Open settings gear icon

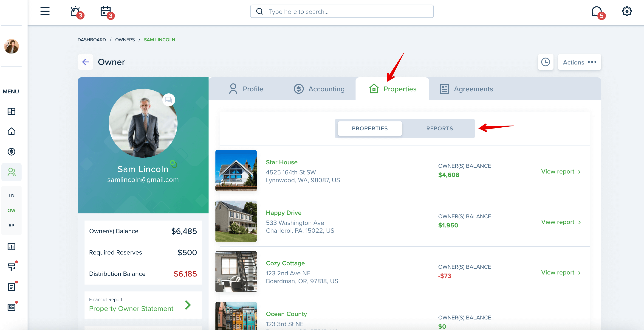[x=627, y=11]
